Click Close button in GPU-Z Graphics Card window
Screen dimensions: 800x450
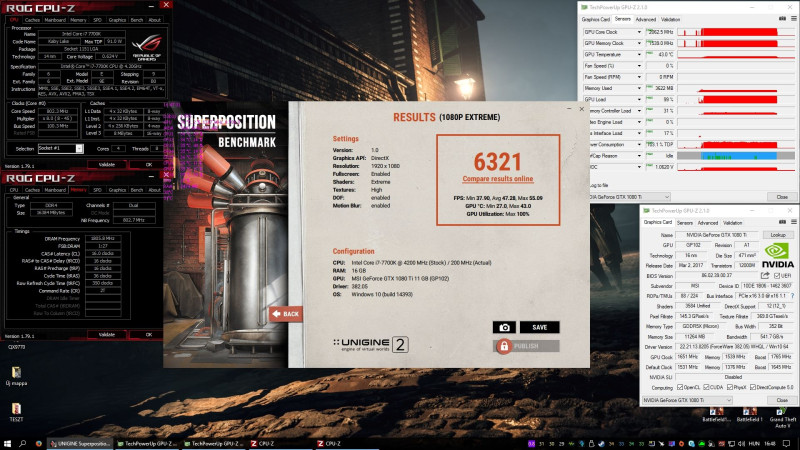pyautogui.click(x=782, y=401)
